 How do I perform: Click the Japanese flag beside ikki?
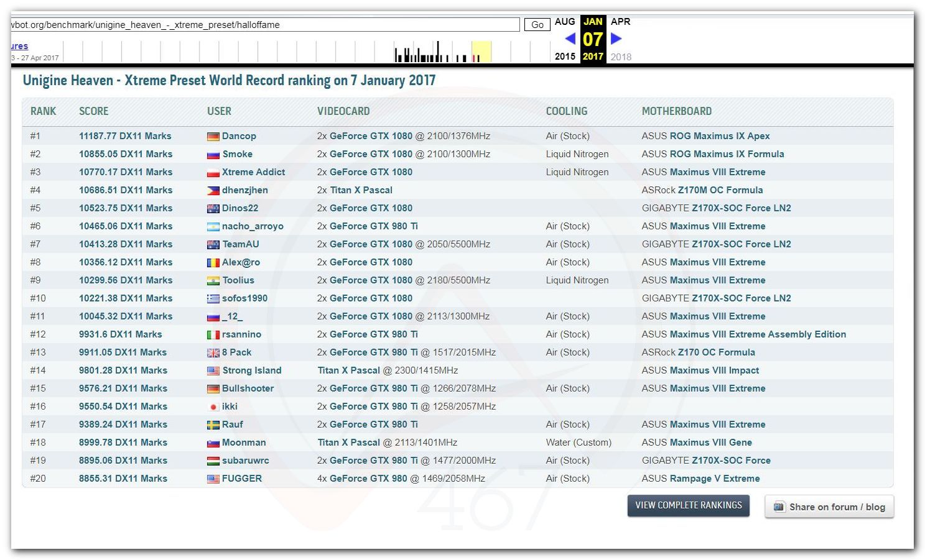[x=213, y=407]
